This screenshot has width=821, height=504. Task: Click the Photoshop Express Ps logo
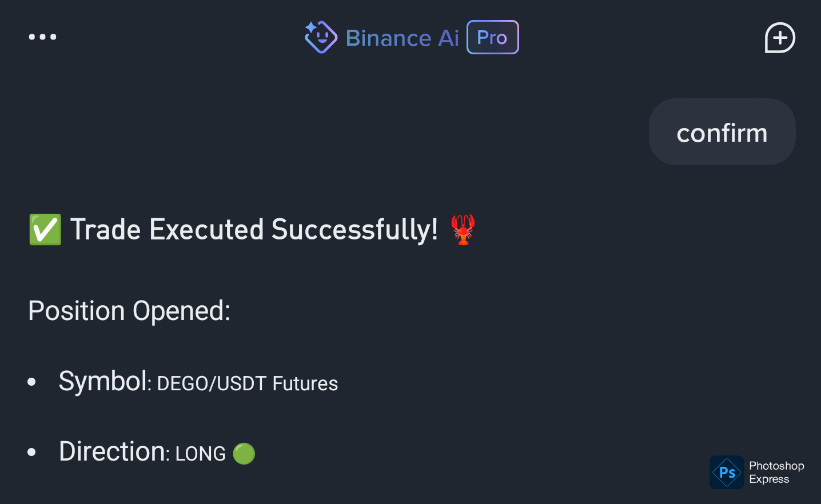click(x=727, y=472)
